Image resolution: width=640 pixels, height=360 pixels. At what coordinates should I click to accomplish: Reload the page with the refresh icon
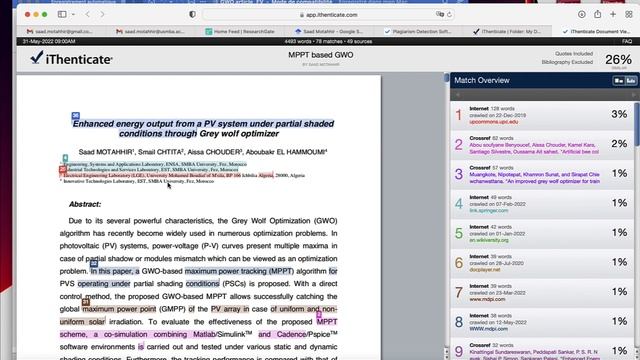point(449,14)
